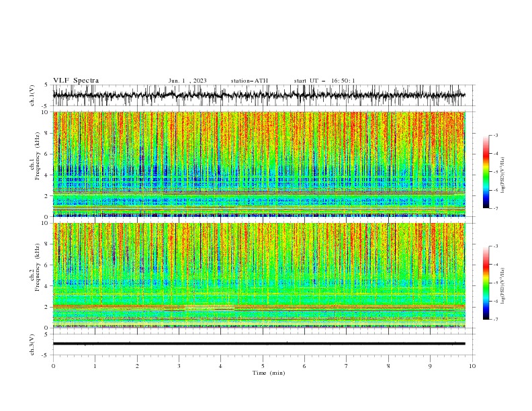Screen dimensions: 532x411
Task: Click the ch.3 flat black waveform trace
Action: click(259, 344)
